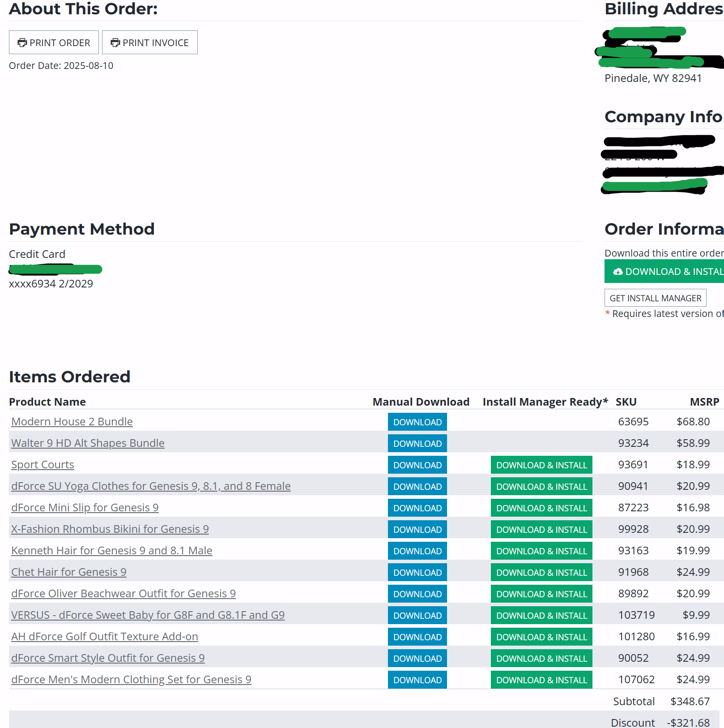
Task: Manually download AH dForce Golf Outfit Add-on
Action: pyautogui.click(x=417, y=637)
